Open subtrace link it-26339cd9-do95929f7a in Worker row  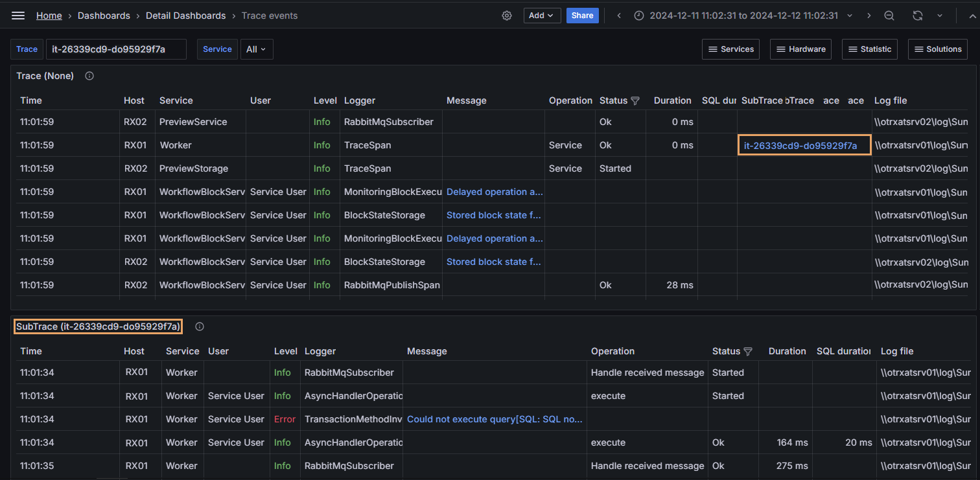[800, 146]
